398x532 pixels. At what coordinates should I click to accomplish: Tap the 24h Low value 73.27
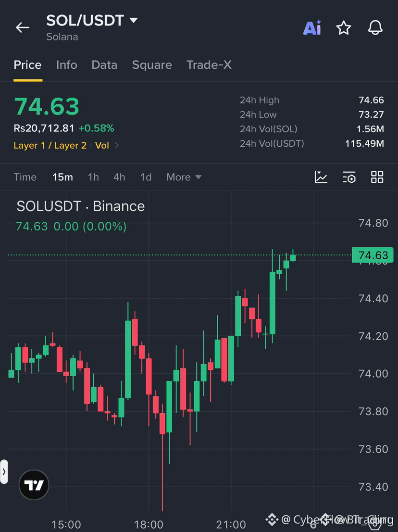pyautogui.click(x=371, y=114)
